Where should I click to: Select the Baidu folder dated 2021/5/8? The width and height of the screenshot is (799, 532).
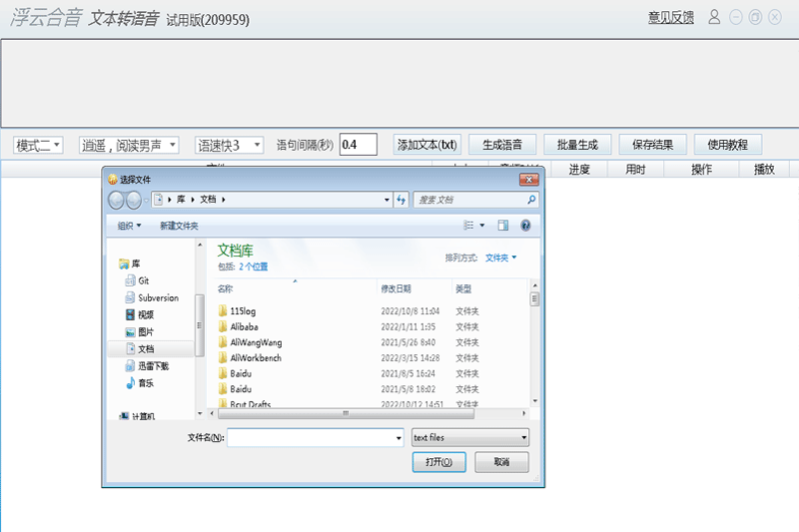click(235, 389)
